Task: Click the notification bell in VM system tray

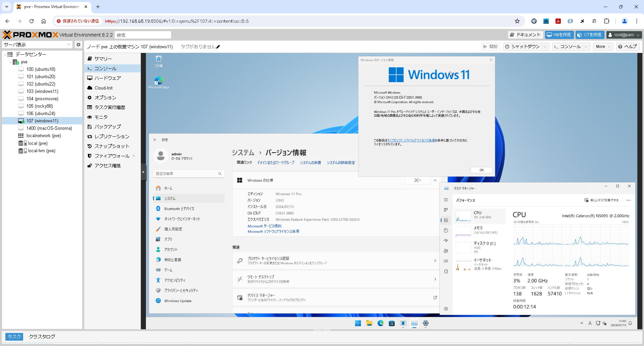Action: [x=630, y=323]
